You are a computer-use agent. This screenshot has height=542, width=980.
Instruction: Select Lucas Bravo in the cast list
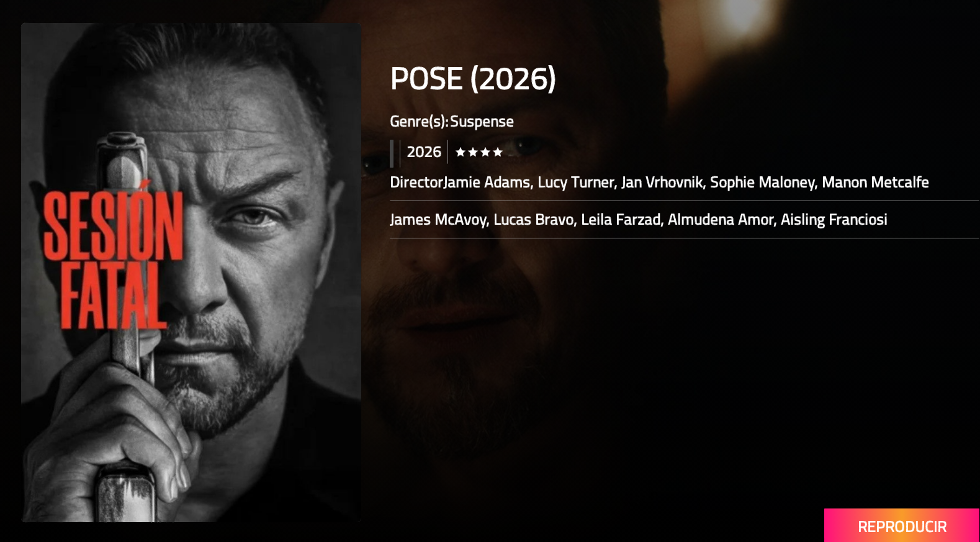pyautogui.click(x=534, y=220)
